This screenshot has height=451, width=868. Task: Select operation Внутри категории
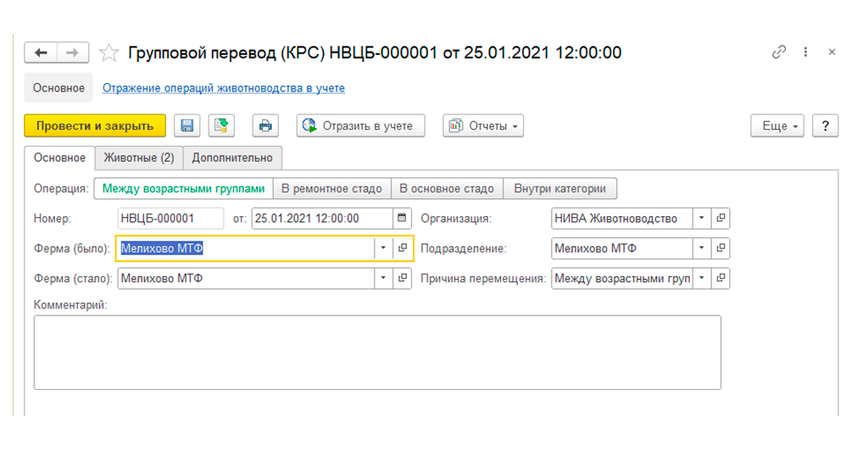[x=559, y=189]
